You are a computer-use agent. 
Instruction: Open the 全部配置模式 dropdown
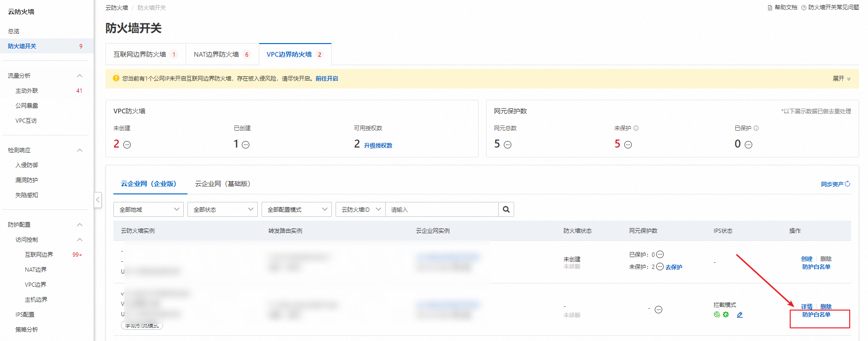(296, 209)
